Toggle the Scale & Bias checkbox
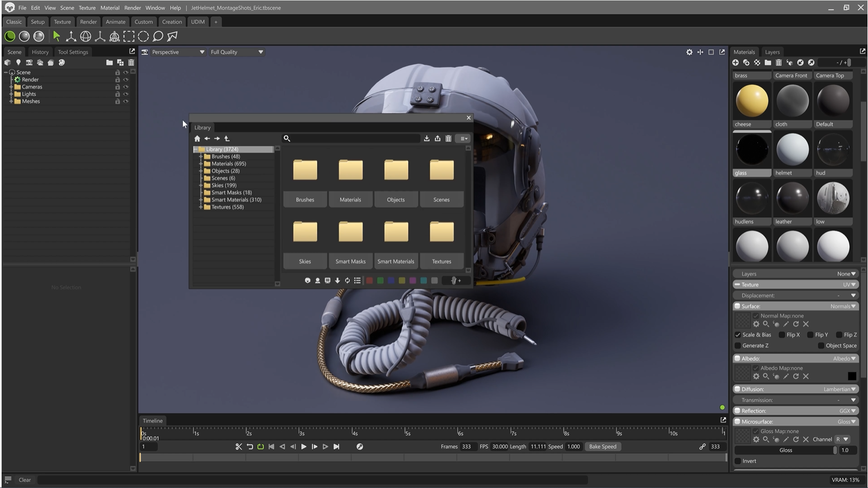The width and height of the screenshot is (868, 488). [x=738, y=335]
